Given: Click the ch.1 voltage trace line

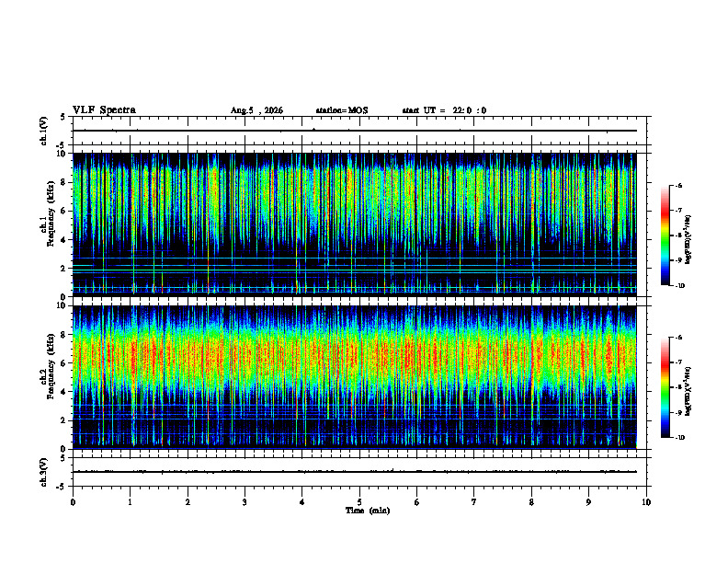Looking at the screenshot, I should coord(355,131).
